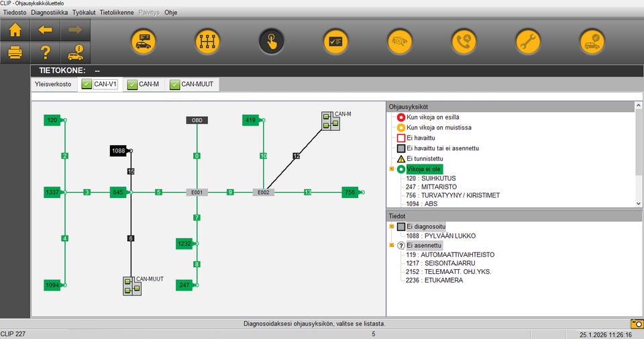This screenshot has width=644, height=339.
Task: Collapse the 'Vikoja ei ole' tree group
Action: (x=391, y=169)
